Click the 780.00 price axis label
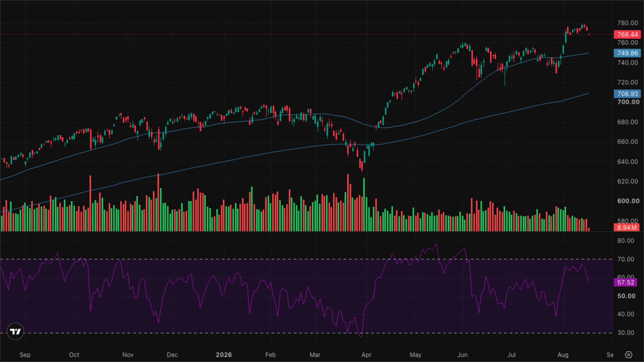 [x=627, y=23]
